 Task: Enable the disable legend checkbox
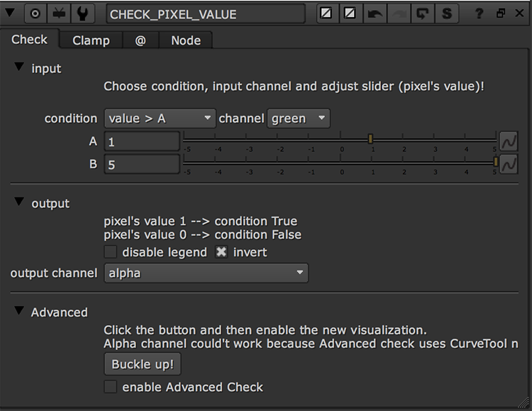(x=110, y=252)
